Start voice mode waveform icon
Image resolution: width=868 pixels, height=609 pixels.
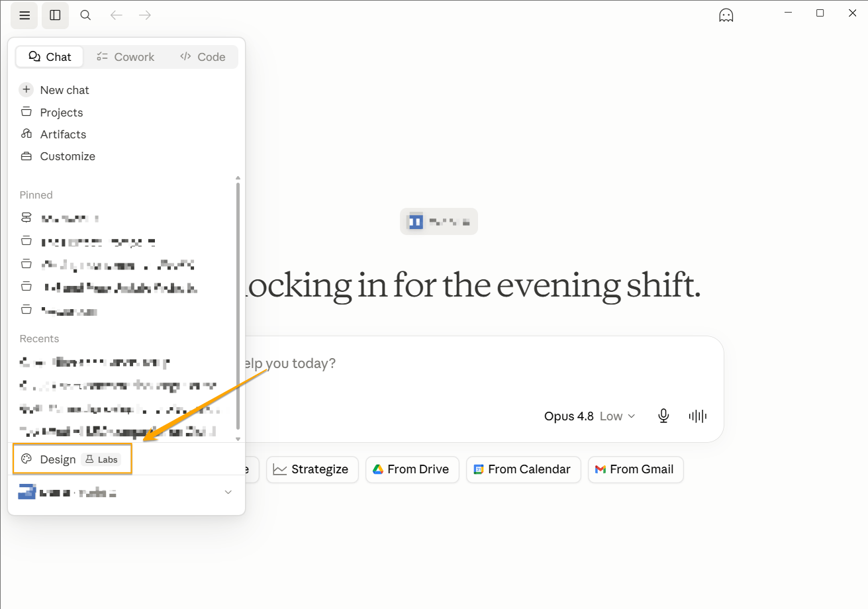click(x=698, y=416)
